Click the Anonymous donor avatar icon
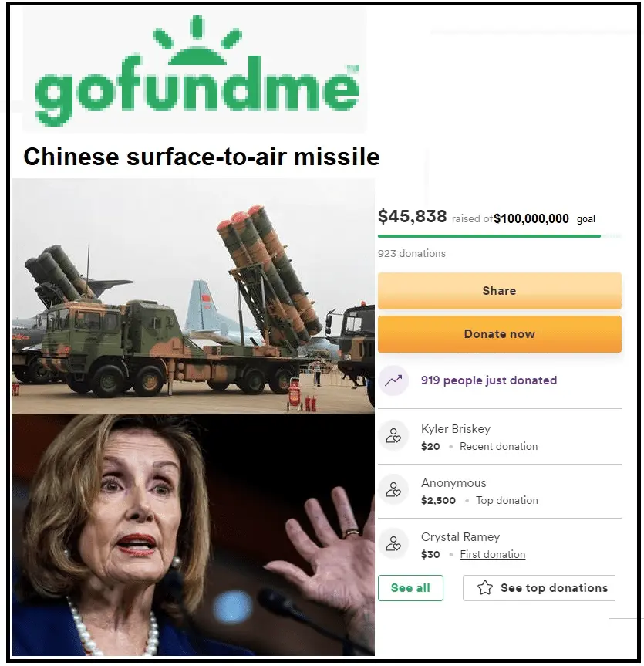 click(393, 490)
